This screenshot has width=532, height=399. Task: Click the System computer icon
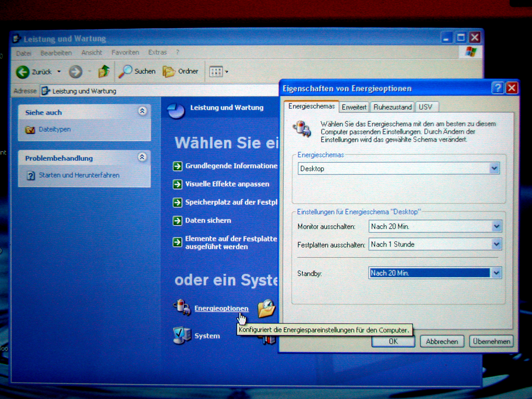(182, 335)
